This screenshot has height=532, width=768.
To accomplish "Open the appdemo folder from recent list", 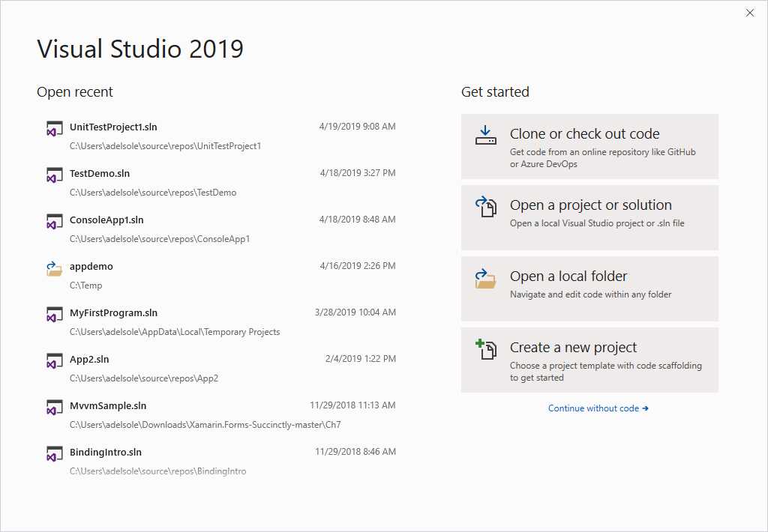I will pyautogui.click(x=91, y=266).
